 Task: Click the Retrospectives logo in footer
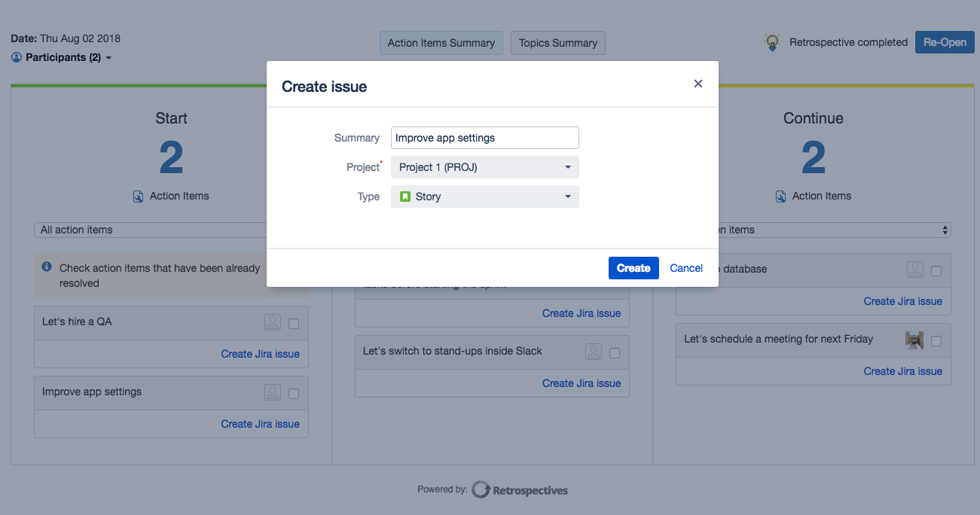pos(520,490)
